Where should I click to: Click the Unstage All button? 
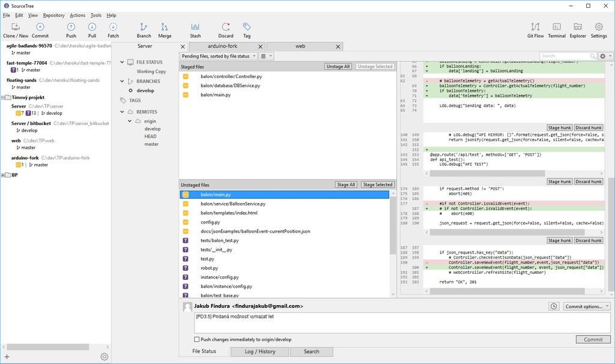pos(338,67)
